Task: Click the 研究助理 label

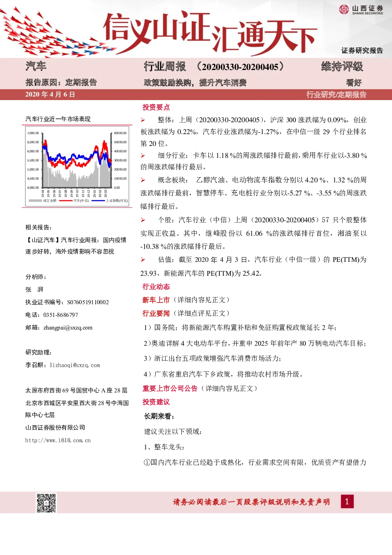Action: 39,352
